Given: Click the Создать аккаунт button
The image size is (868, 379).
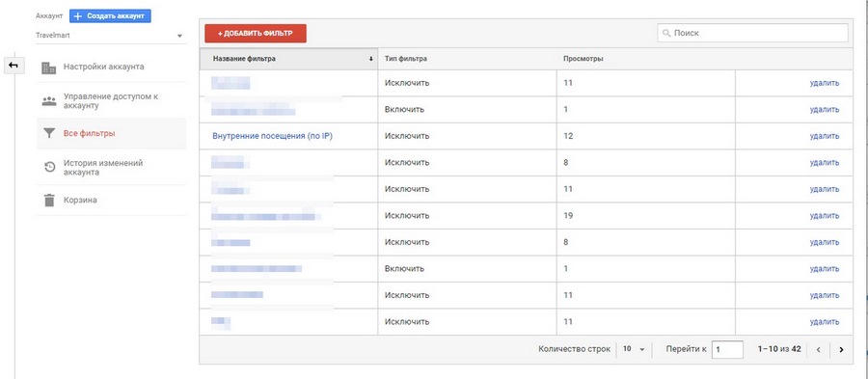Looking at the screenshot, I should click(x=110, y=16).
